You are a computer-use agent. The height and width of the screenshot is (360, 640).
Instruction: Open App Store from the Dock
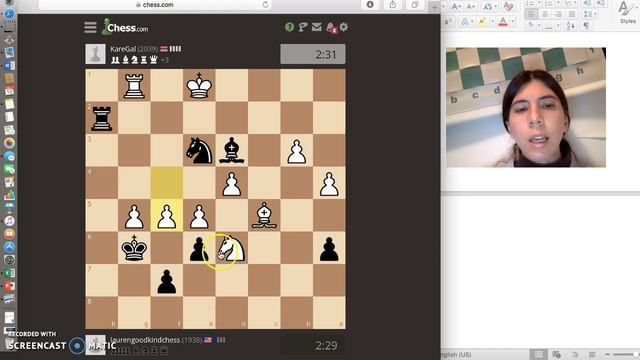[9, 247]
